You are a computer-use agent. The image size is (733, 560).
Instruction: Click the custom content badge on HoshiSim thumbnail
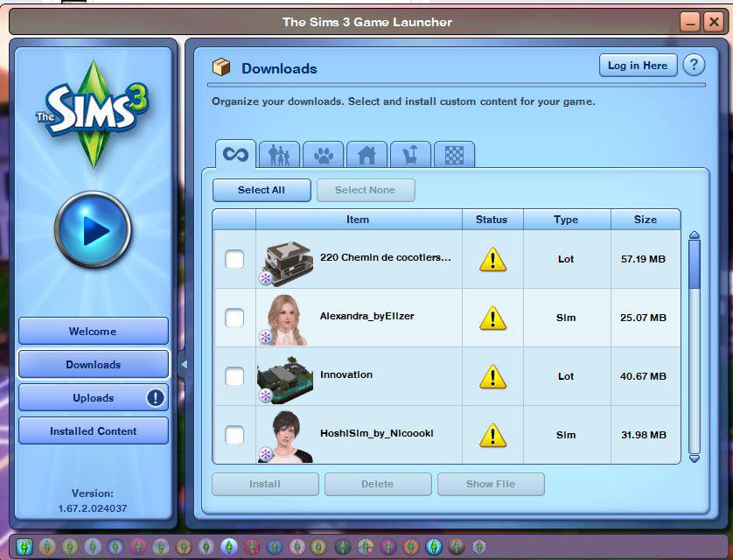point(266,454)
